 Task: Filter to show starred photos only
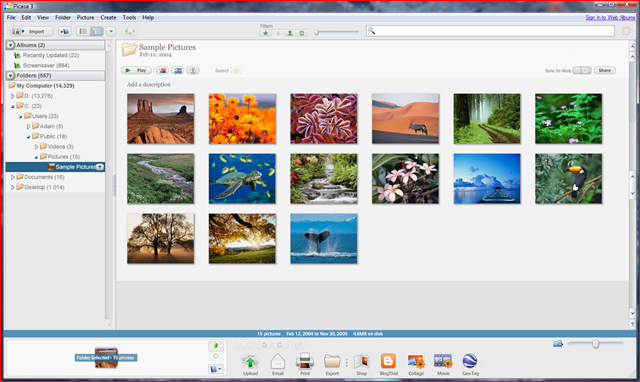(x=266, y=33)
